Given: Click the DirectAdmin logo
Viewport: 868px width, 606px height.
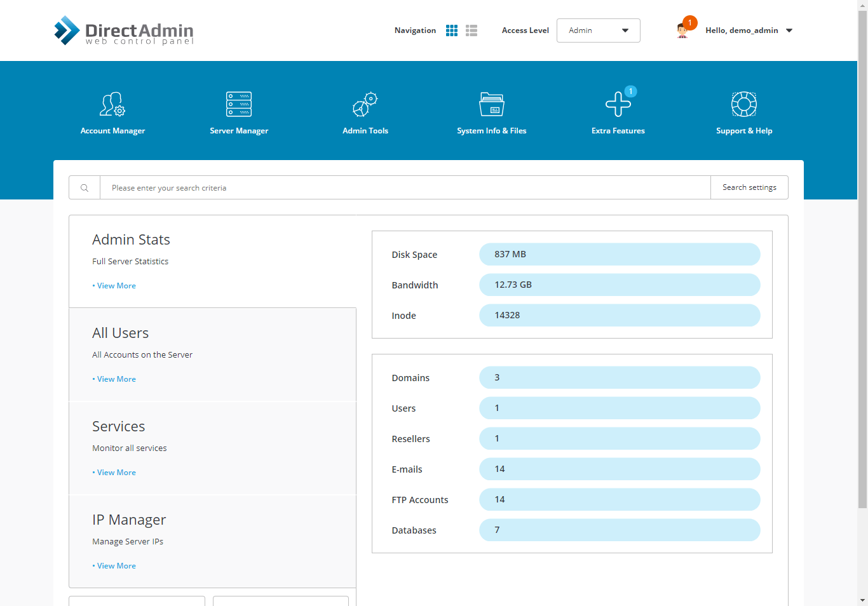Looking at the screenshot, I should (124, 30).
